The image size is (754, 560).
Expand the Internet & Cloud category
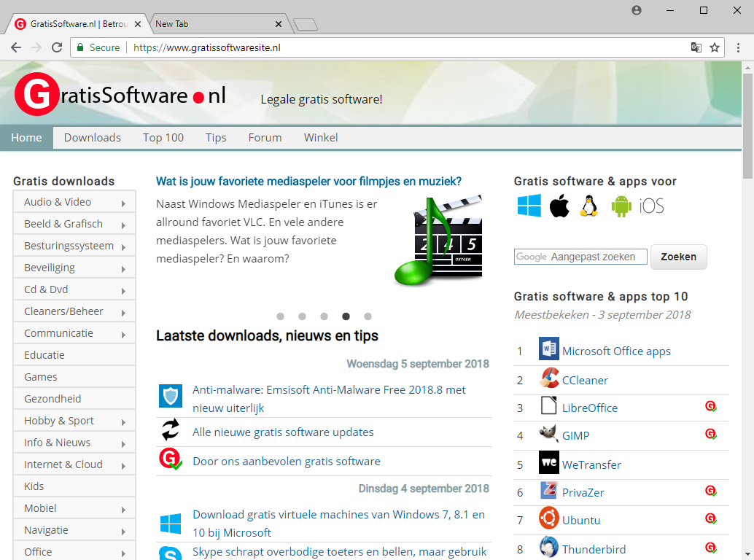click(74, 464)
